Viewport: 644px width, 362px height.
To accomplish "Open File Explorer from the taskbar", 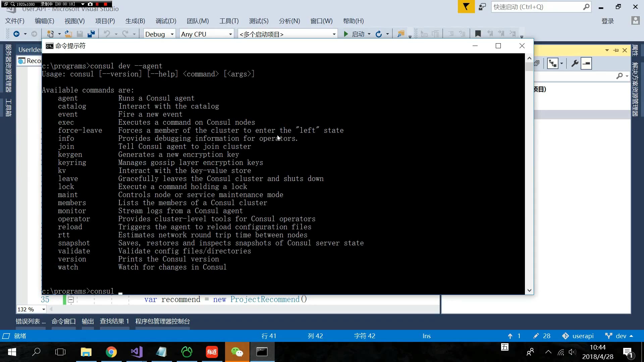I will click(86, 352).
